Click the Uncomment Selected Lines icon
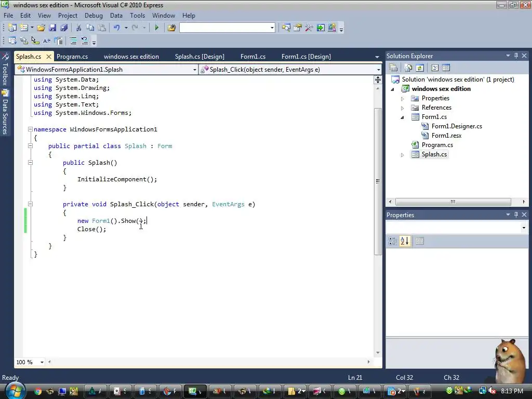Screen dimensions: 532x399 pos(85,41)
